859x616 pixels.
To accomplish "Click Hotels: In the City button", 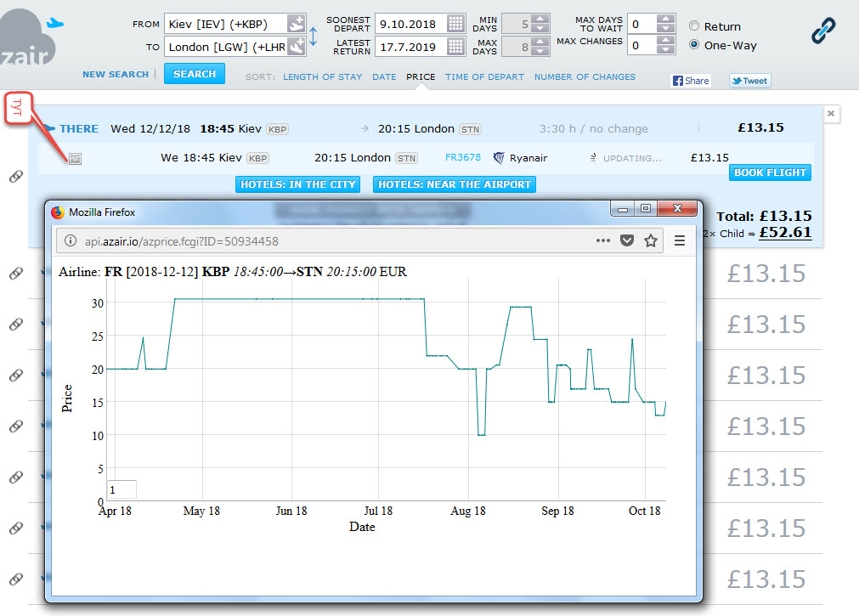I will [x=297, y=184].
